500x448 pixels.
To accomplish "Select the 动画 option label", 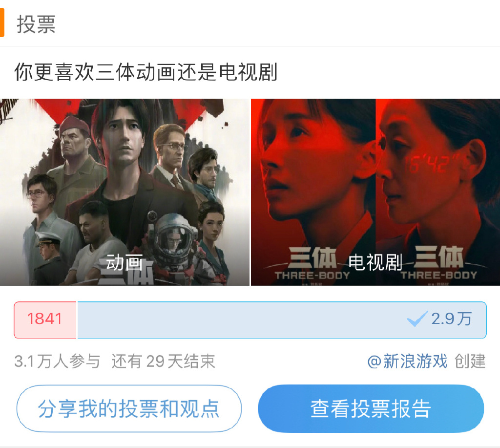I will 125,263.
